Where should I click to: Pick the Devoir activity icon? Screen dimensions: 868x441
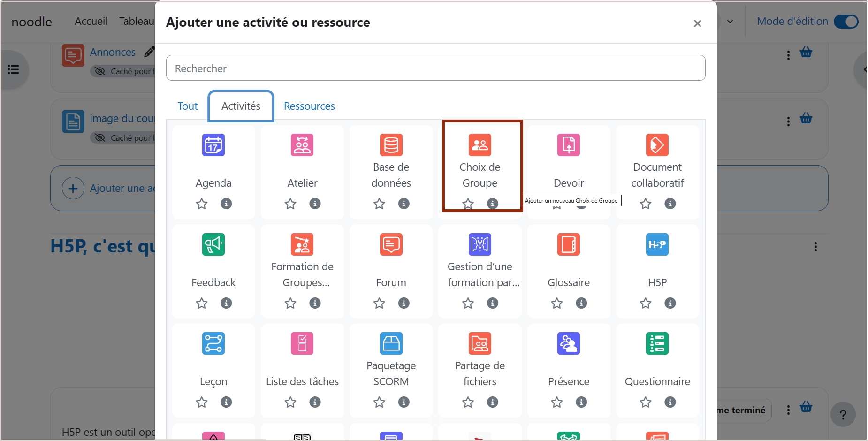(569, 145)
